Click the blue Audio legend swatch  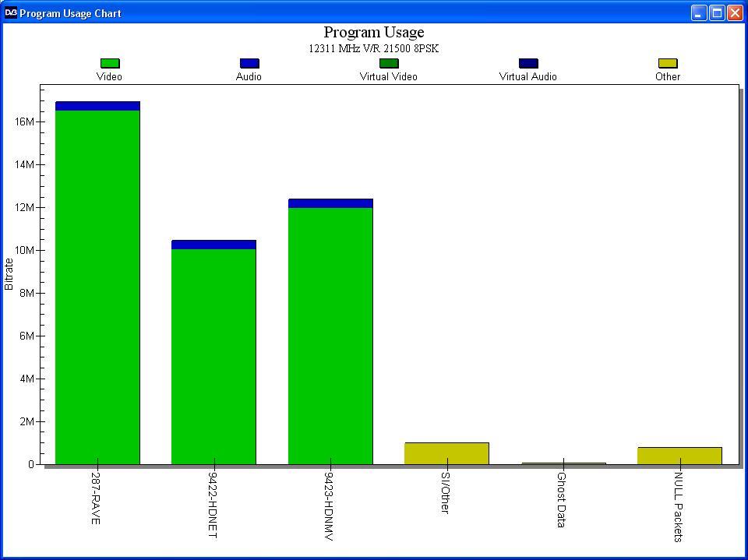[249, 63]
